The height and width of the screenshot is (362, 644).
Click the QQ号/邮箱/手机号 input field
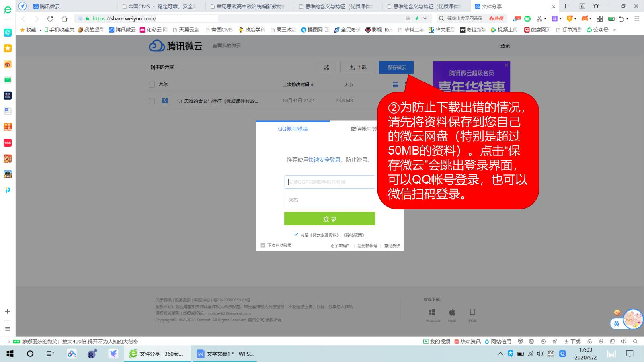pos(330,182)
